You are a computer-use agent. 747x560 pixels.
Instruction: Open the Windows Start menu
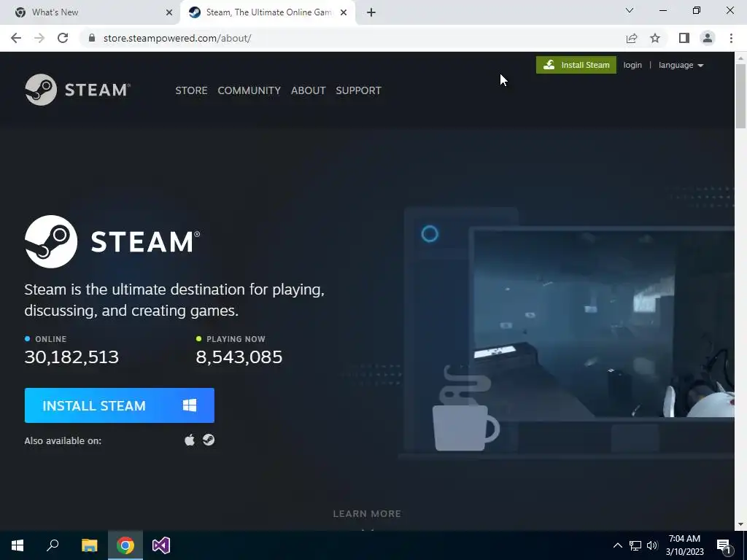[x=18, y=545]
